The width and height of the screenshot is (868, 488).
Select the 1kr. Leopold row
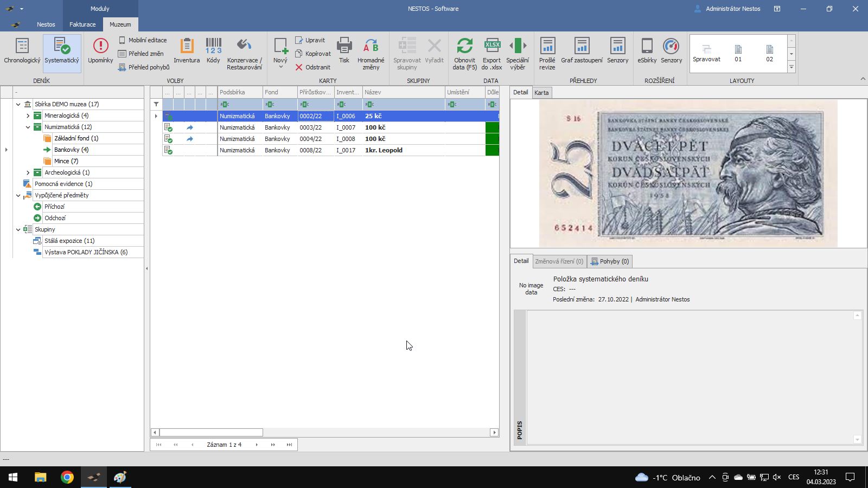pyautogui.click(x=330, y=150)
